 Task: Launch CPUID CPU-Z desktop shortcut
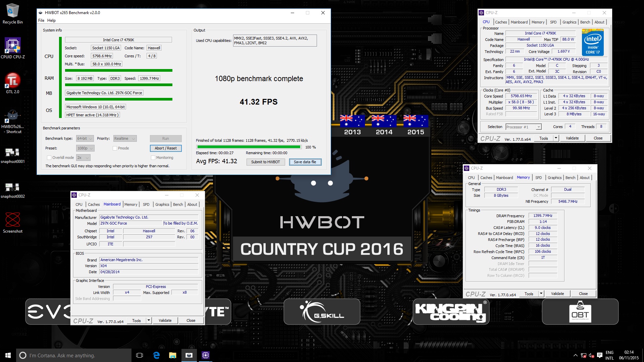pyautogui.click(x=12, y=48)
